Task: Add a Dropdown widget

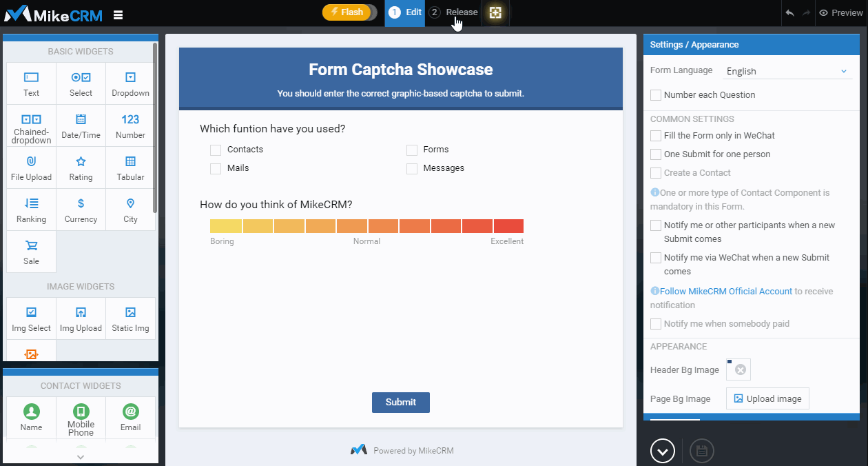Action: click(x=130, y=83)
